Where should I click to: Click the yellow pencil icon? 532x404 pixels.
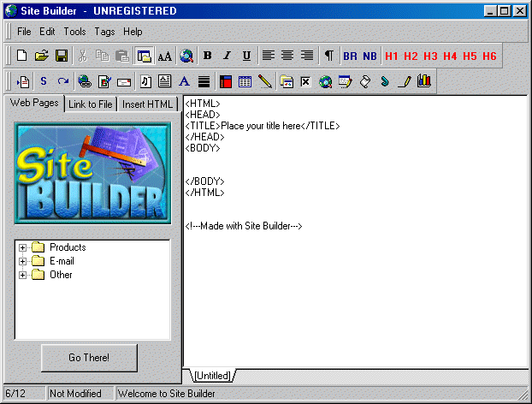coord(264,82)
